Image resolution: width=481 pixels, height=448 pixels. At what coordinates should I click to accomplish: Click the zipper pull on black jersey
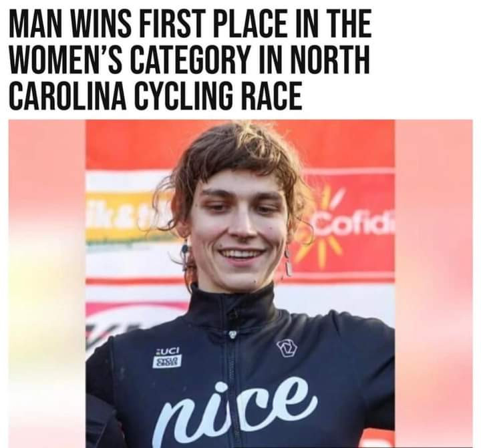click(233, 334)
